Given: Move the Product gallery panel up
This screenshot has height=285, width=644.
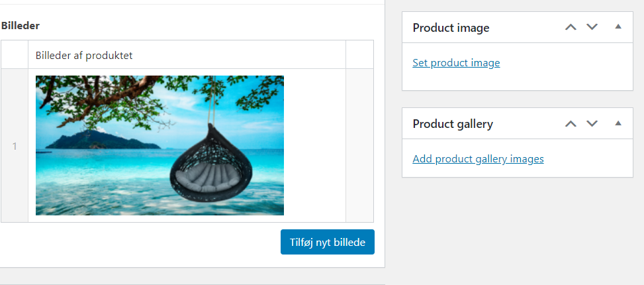Looking at the screenshot, I should tap(571, 123).
